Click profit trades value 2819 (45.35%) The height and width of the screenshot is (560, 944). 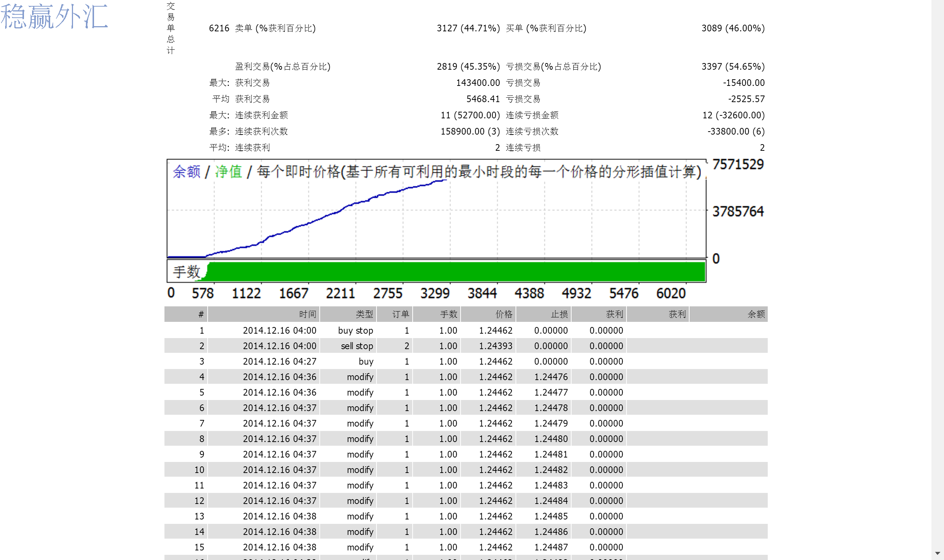468,67
